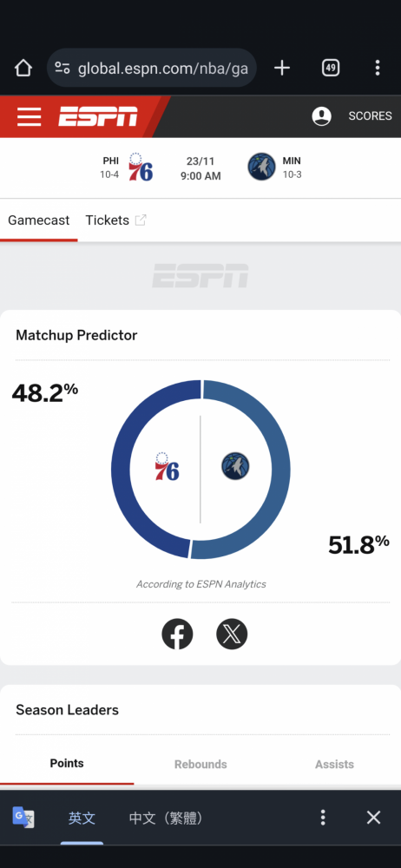This screenshot has height=868, width=401.
Task: Switch to the Rebounds tab
Action: pyautogui.click(x=200, y=765)
